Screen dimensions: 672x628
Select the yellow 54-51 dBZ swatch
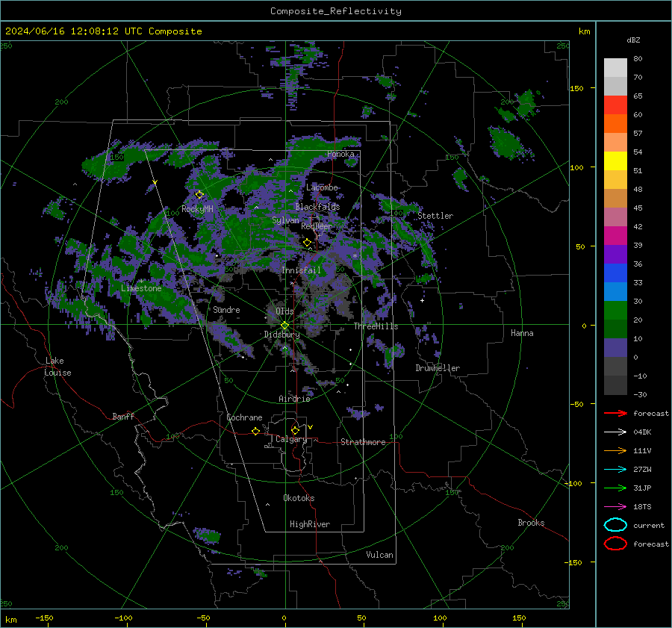coord(615,161)
